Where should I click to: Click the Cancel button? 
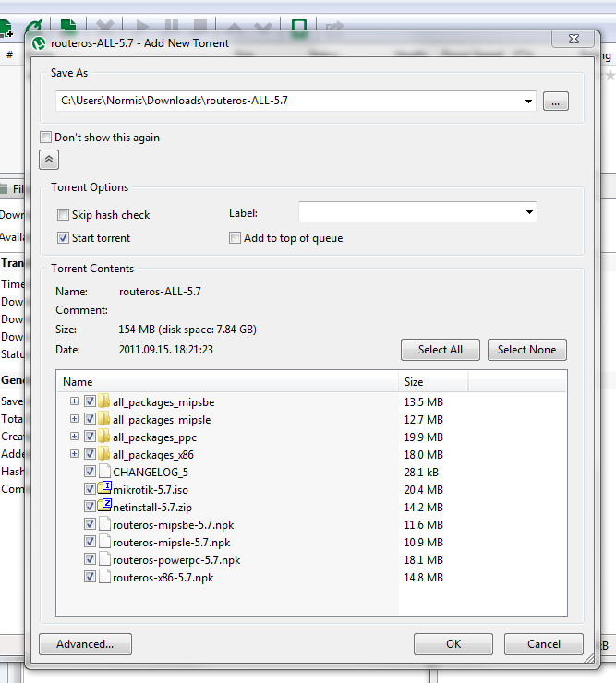click(544, 644)
